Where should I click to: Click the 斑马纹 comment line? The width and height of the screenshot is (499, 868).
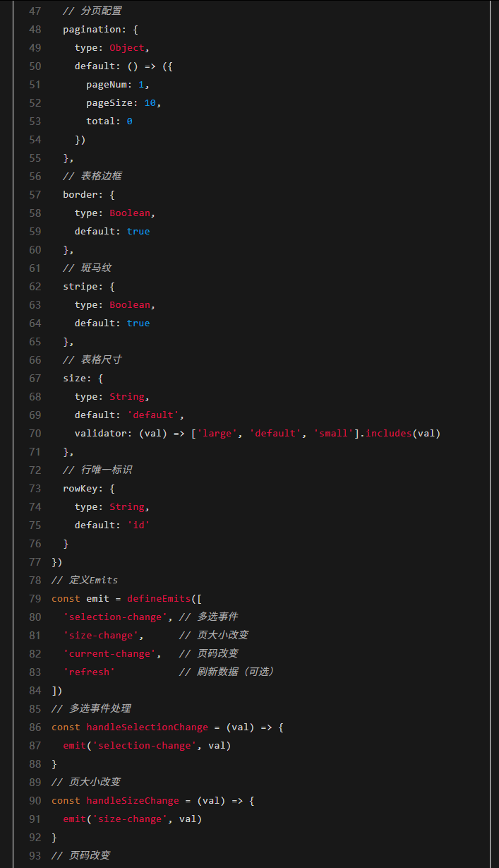point(95,268)
